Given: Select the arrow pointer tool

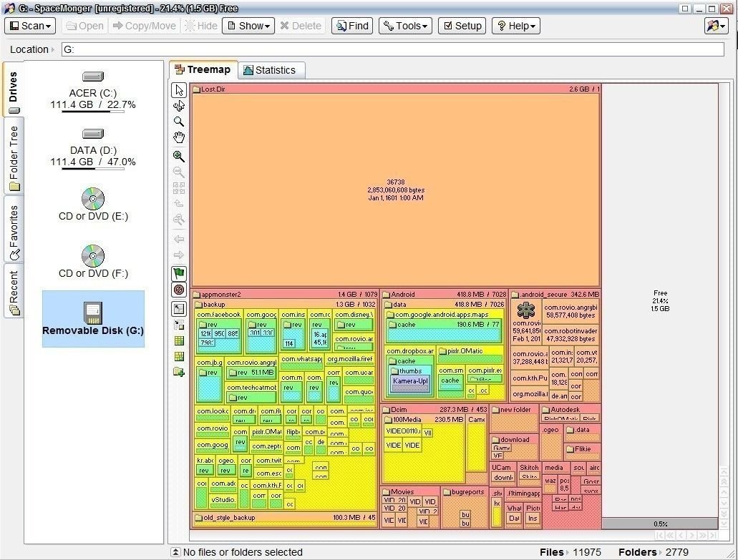Looking at the screenshot, I should [x=179, y=90].
